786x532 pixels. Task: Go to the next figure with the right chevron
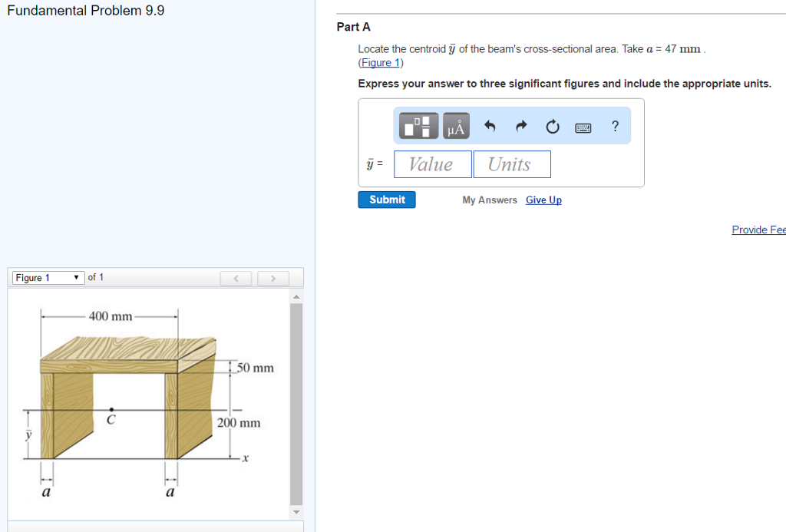click(273, 279)
